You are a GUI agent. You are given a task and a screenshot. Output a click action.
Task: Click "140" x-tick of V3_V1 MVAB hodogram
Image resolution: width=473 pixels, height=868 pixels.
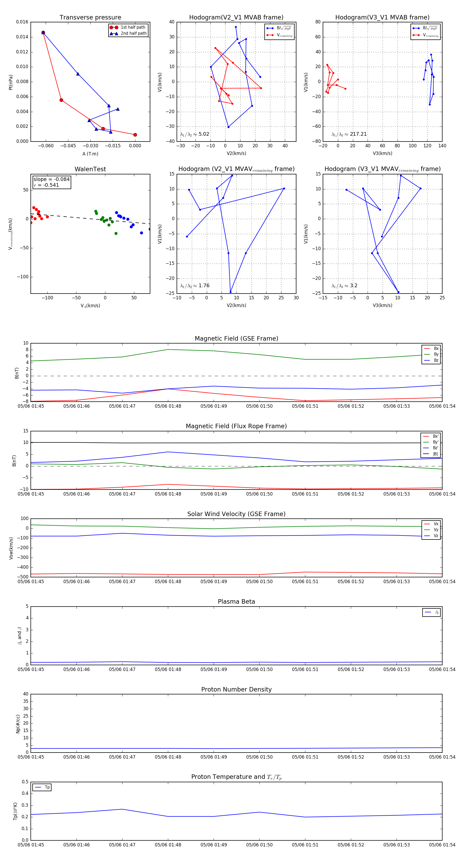pos(442,145)
